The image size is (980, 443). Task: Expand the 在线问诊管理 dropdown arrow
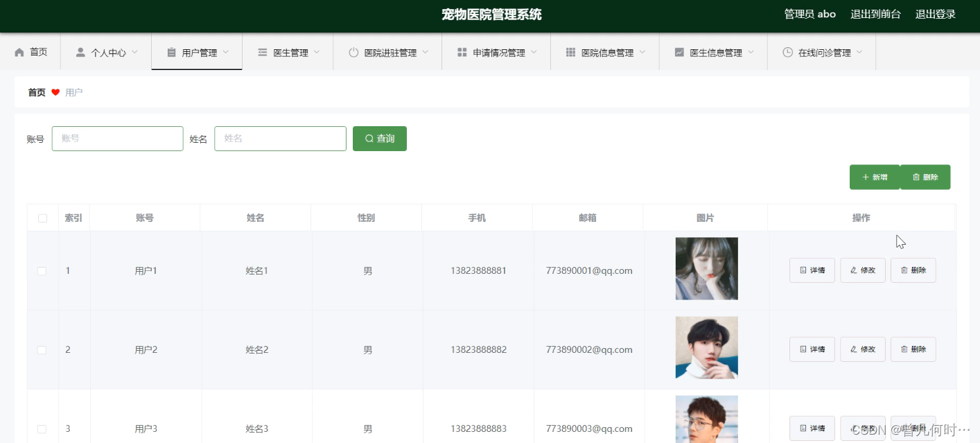pyautogui.click(x=859, y=52)
